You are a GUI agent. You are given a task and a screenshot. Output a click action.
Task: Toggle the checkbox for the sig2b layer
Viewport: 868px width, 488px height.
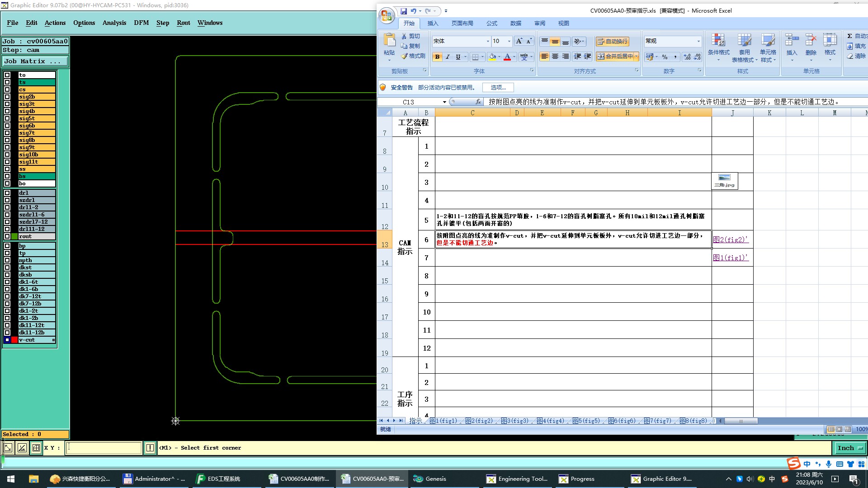[x=7, y=97]
